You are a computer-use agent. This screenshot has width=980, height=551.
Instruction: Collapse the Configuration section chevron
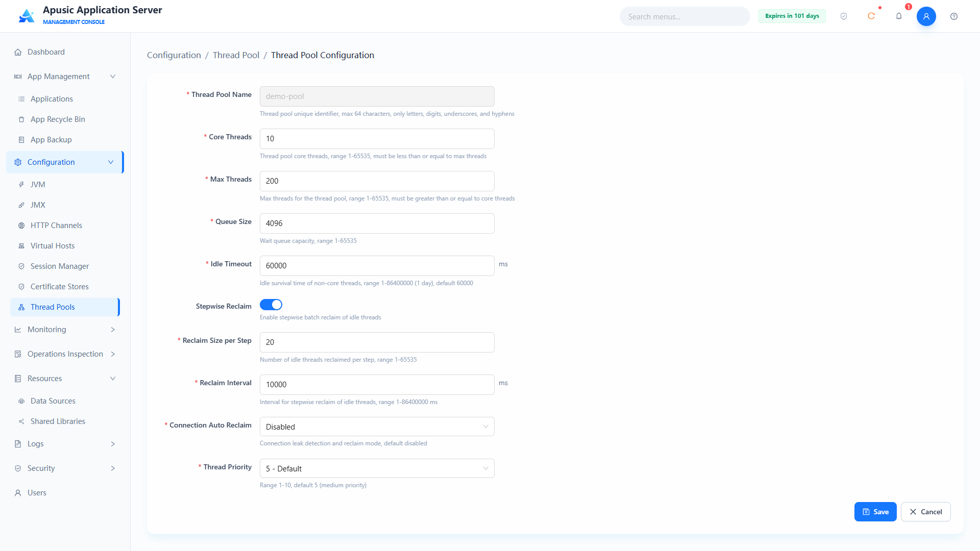point(111,162)
